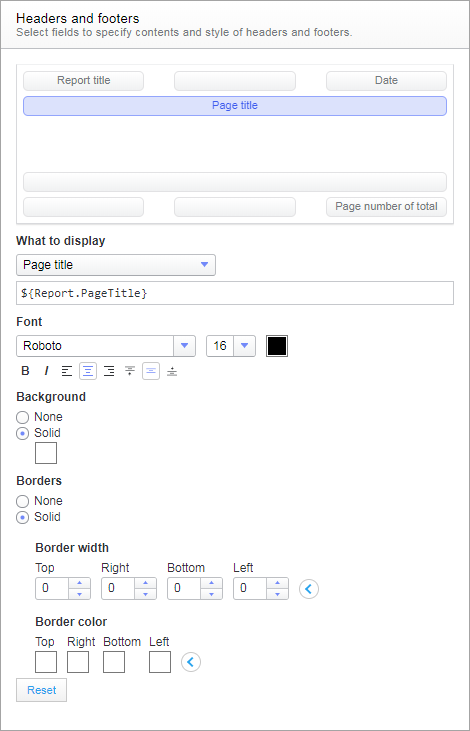Click the ${Report.PageTitle} expression field
The image size is (470, 731).
pos(235,293)
